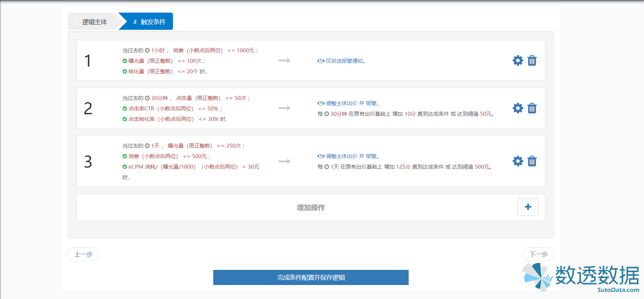
Task: Click the 增加操作 row
Action: [x=310, y=208]
